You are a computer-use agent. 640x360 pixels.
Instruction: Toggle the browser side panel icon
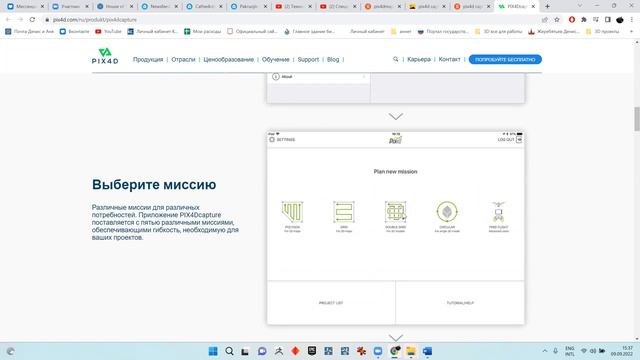[x=608, y=20]
